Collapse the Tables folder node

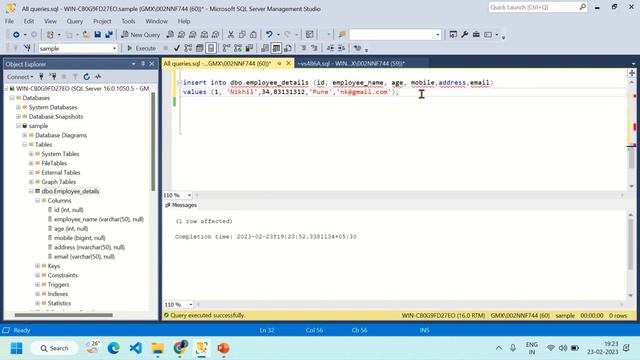[25, 145]
